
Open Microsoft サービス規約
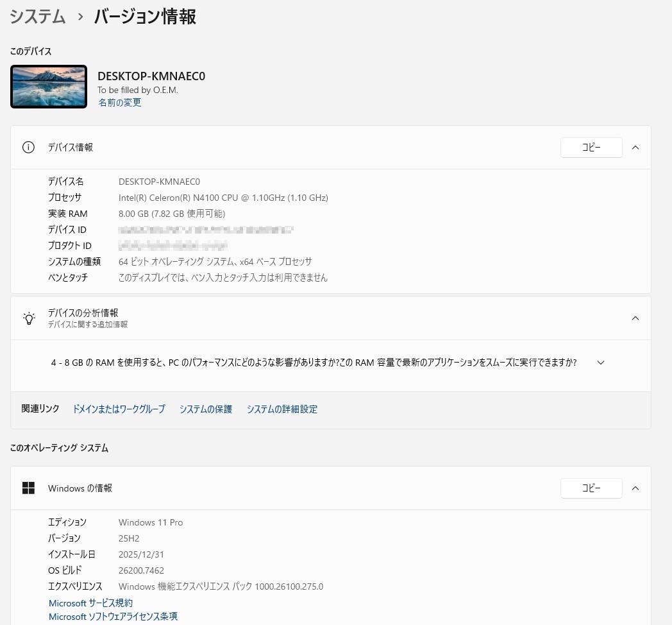click(x=90, y=603)
